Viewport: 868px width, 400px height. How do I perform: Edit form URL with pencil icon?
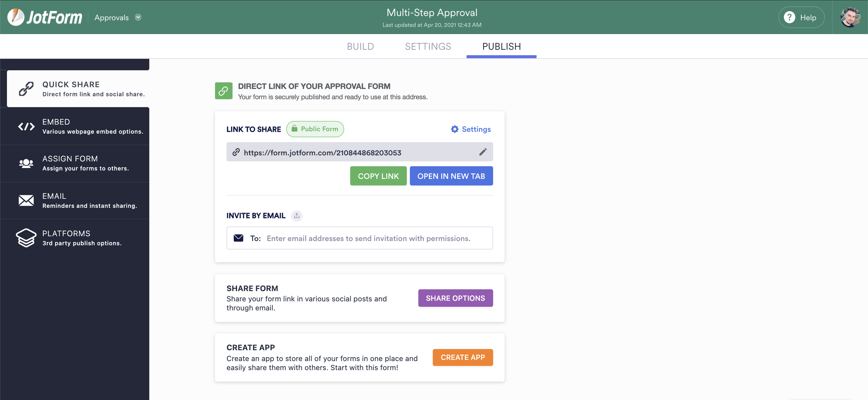coord(483,152)
